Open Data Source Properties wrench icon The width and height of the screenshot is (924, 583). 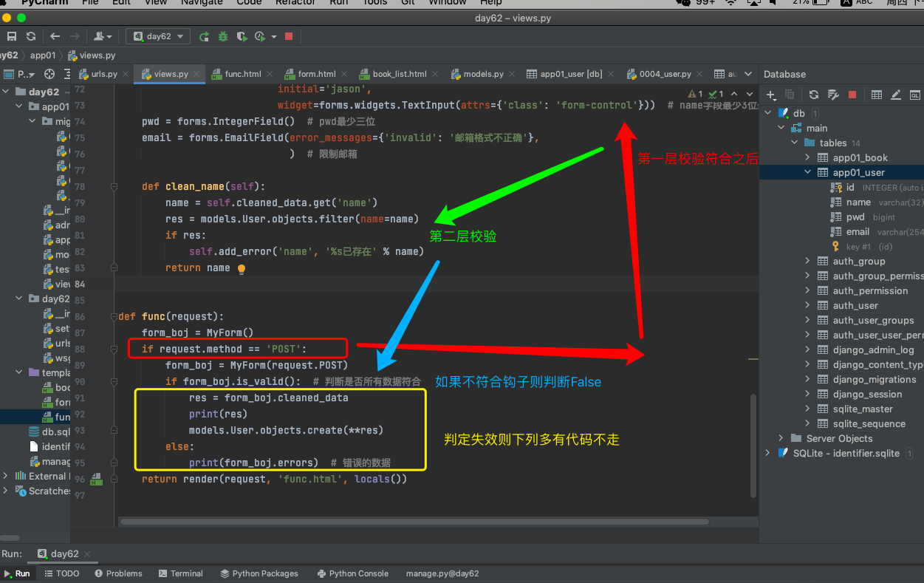833,95
